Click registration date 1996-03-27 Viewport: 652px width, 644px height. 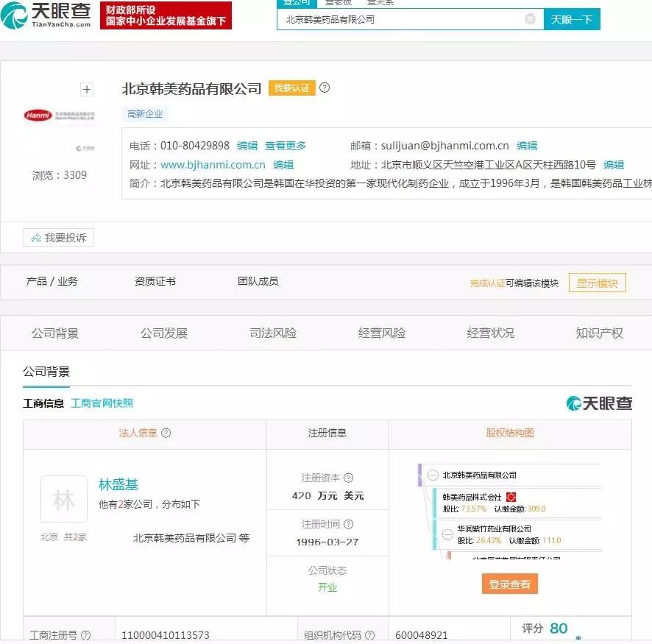[327, 542]
